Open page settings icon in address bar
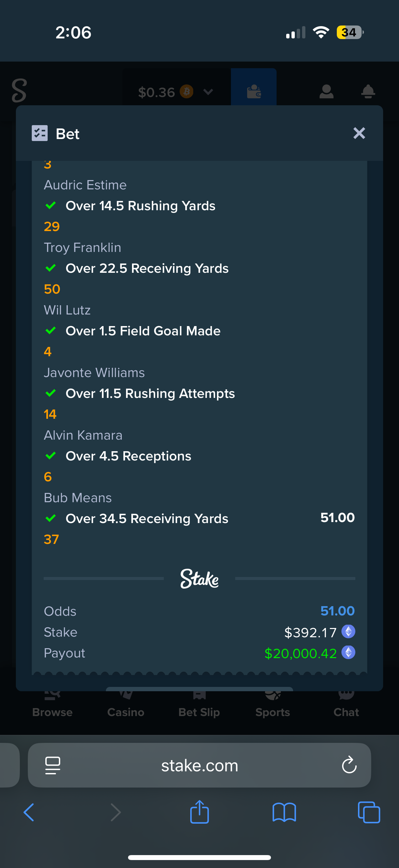Image resolution: width=399 pixels, height=868 pixels. pyautogui.click(x=53, y=765)
